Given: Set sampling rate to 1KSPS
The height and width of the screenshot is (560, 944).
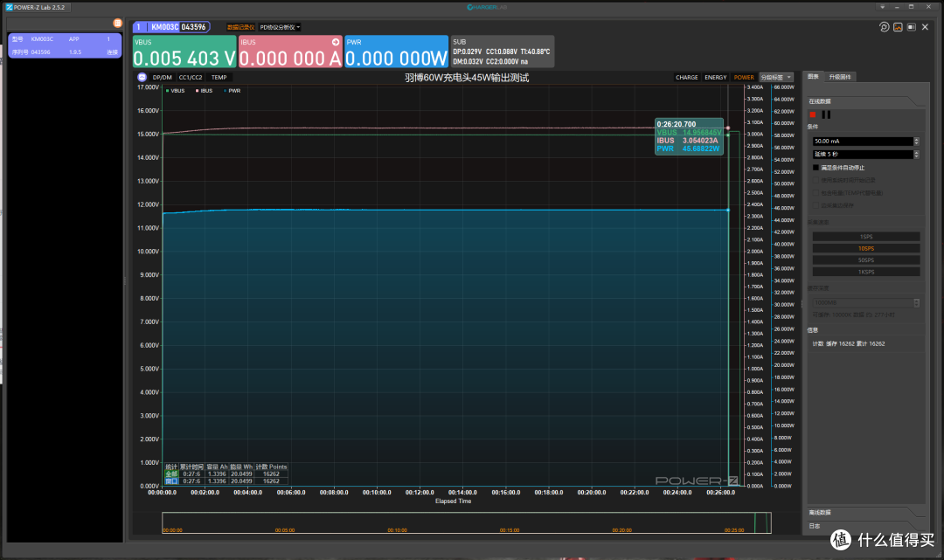Looking at the screenshot, I should pyautogui.click(x=865, y=272).
